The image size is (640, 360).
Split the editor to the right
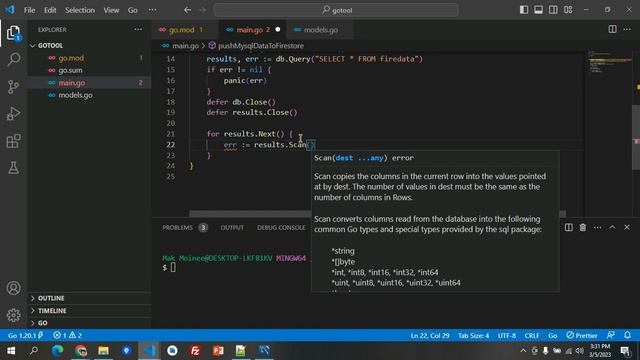[x=612, y=29]
